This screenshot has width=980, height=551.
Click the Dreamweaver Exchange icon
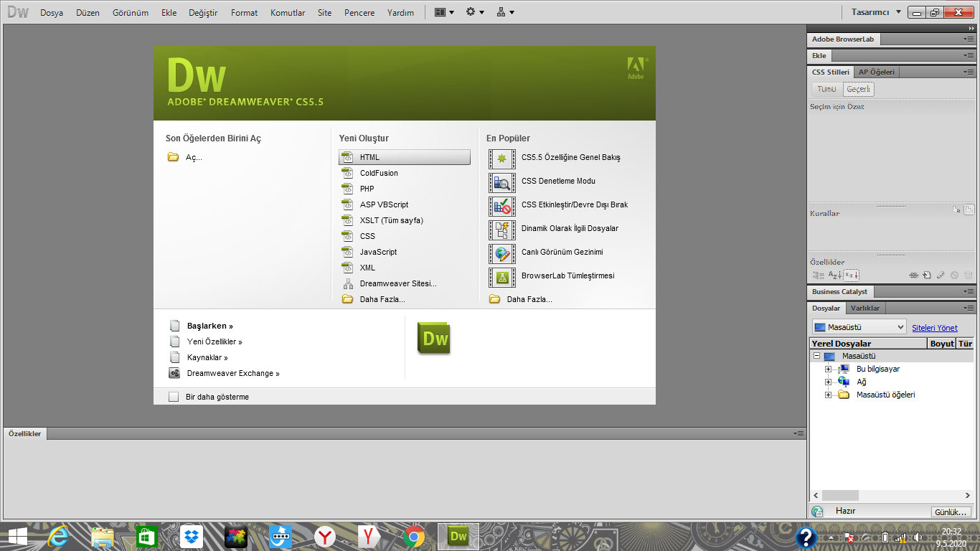coord(174,373)
